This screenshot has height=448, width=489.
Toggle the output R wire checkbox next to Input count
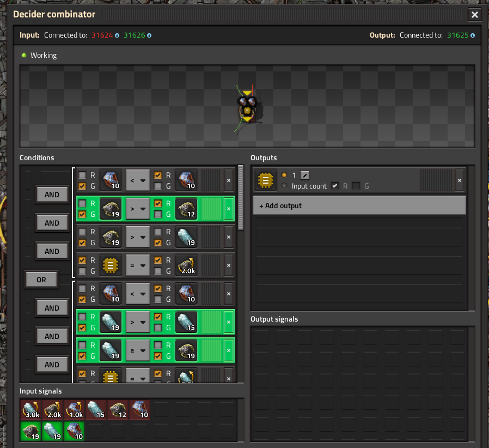(x=335, y=186)
